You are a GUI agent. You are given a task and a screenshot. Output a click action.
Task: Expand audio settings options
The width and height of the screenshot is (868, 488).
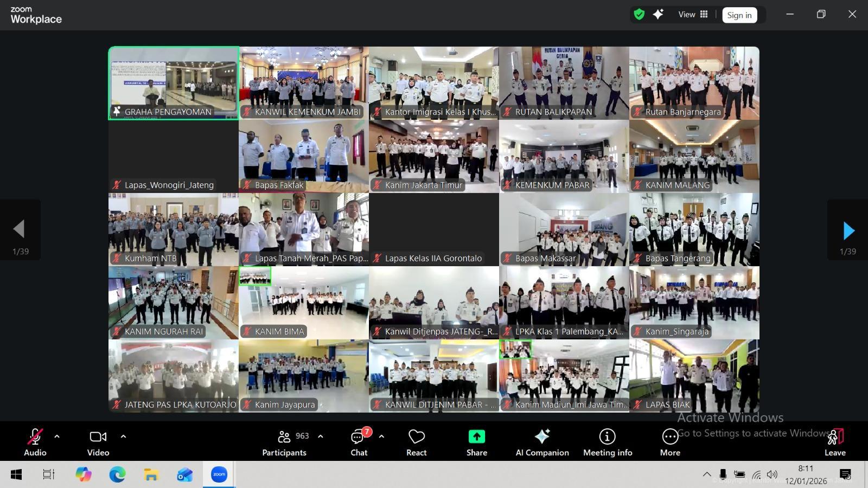pyautogui.click(x=56, y=435)
